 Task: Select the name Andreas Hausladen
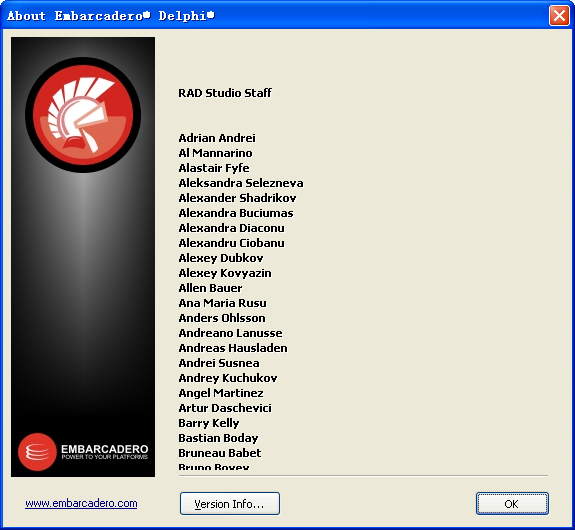pyautogui.click(x=233, y=348)
